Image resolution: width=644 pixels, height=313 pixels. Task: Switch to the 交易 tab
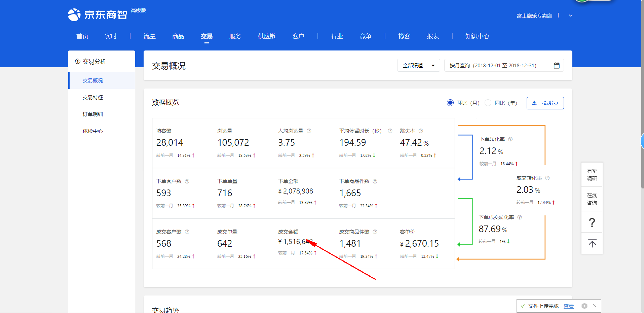click(x=206, y=36)
